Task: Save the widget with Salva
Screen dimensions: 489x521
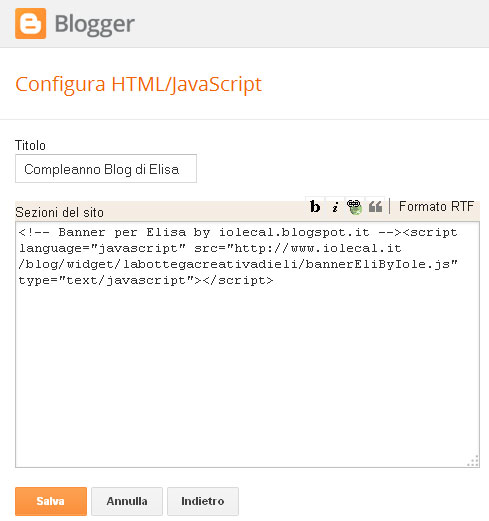Action: pyautogui.click(x=51, y=501)
